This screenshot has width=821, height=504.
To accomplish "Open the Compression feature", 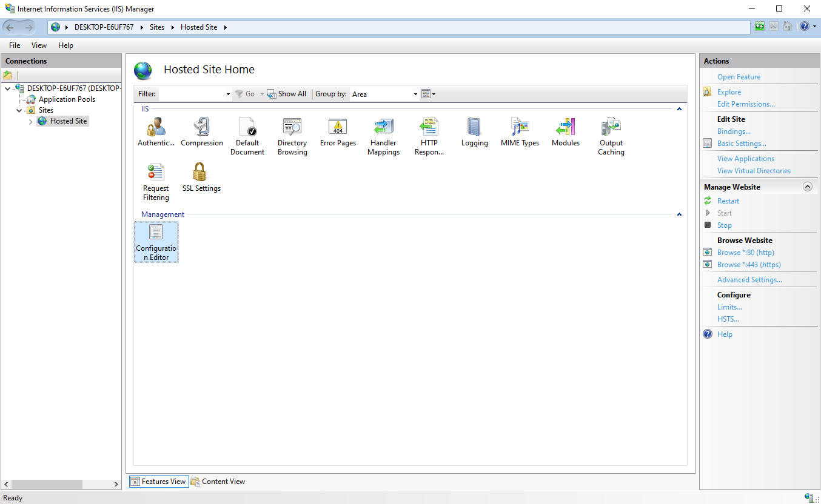I will coord(201,128).
